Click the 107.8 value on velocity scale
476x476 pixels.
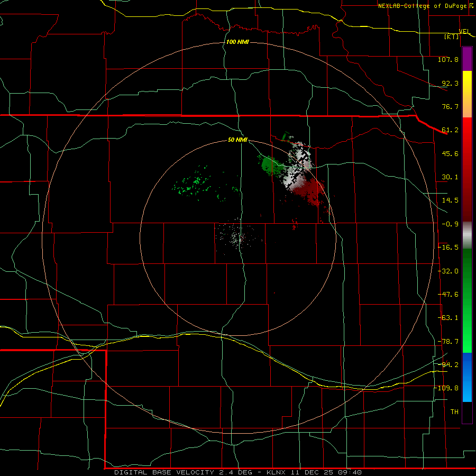pyautogui.click(x=448, y=59)
